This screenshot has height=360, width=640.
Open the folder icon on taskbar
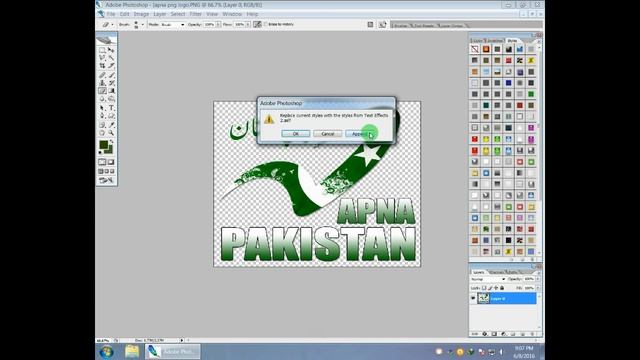(x=132, y=351)
